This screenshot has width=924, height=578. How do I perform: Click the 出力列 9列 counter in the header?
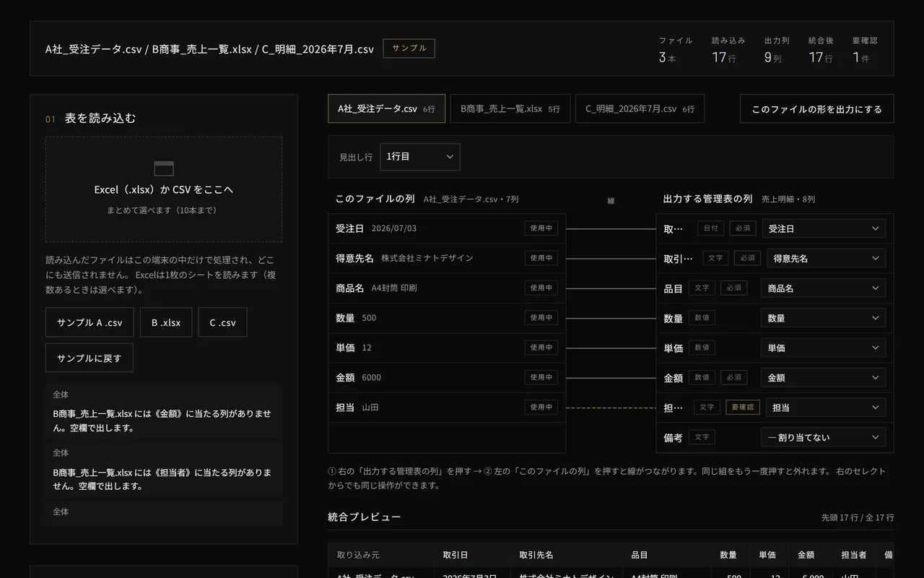coord(777,50)
